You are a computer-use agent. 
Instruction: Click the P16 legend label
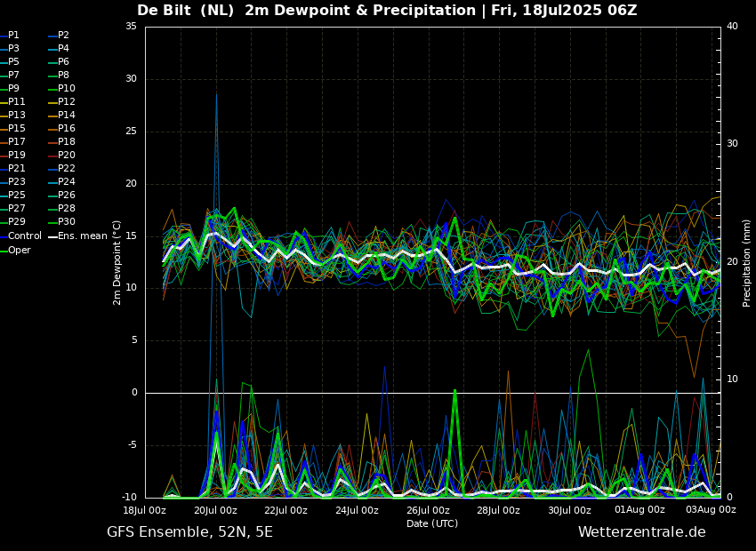tap(67, 129)
